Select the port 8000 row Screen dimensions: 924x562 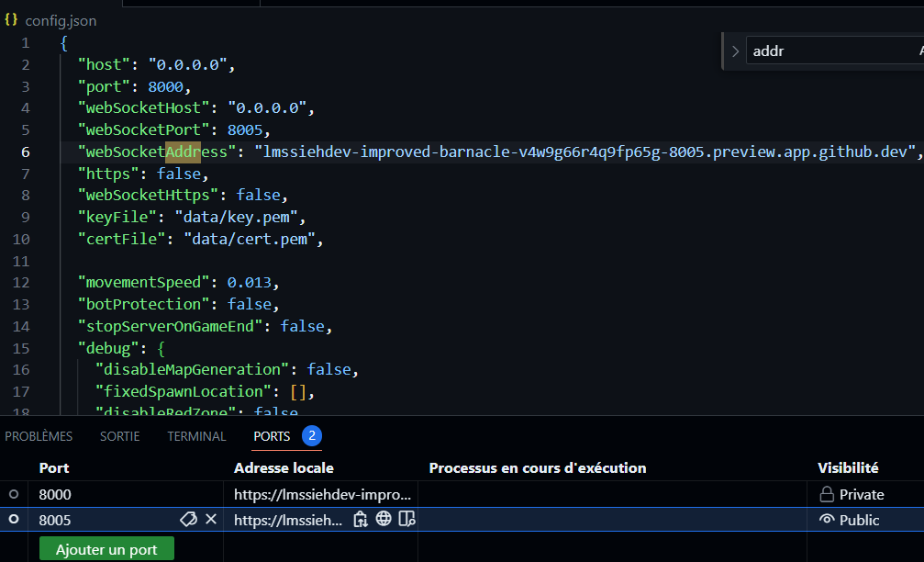click(462, 494)
